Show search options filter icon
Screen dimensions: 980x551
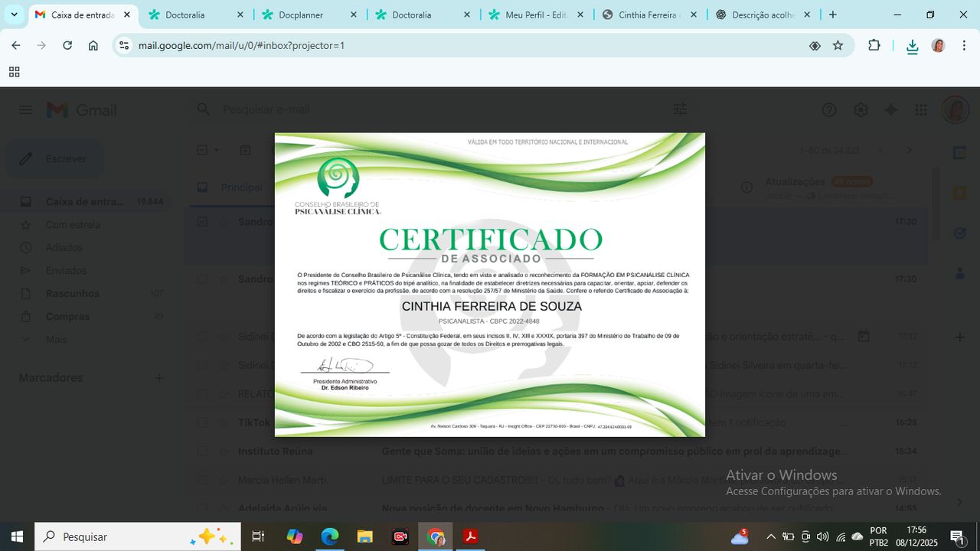(680, 109)
